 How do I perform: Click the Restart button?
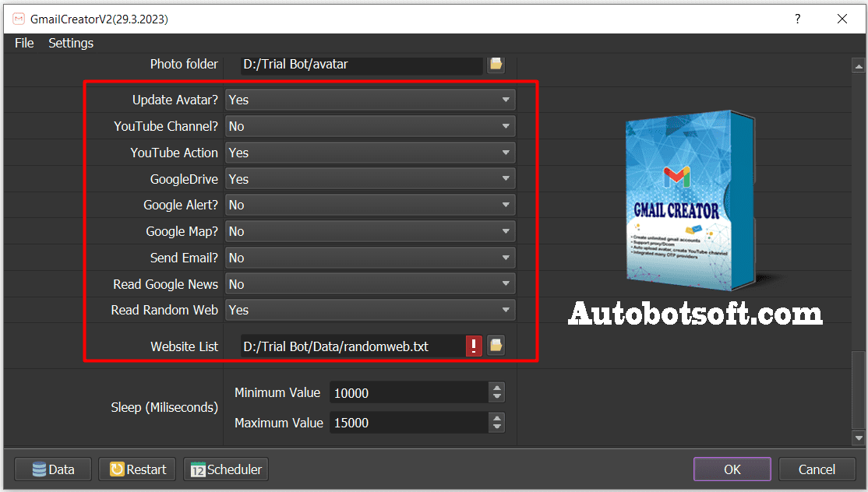(137, 469)
